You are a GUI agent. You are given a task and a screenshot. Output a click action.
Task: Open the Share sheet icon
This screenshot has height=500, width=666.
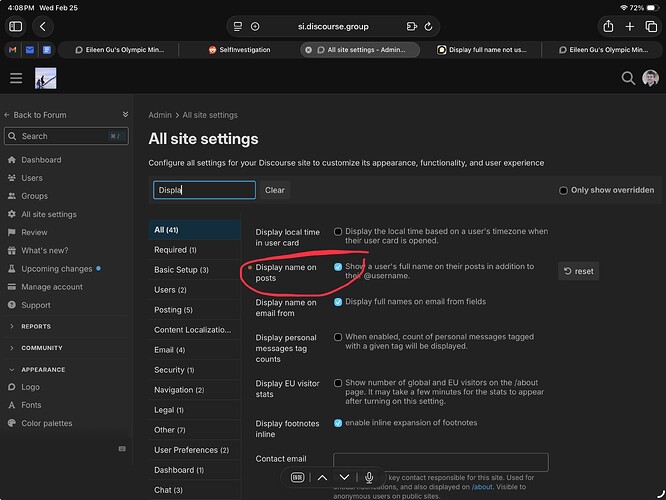point(608,26)
